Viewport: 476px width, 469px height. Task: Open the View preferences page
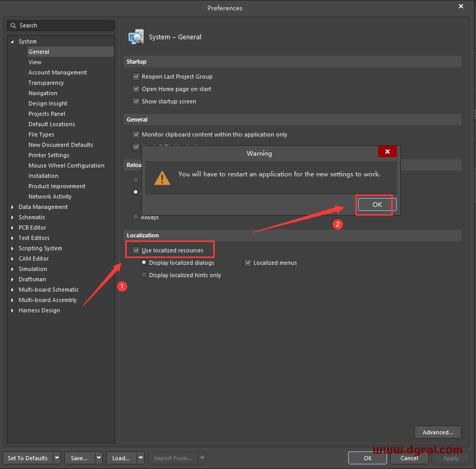[35, 62]
